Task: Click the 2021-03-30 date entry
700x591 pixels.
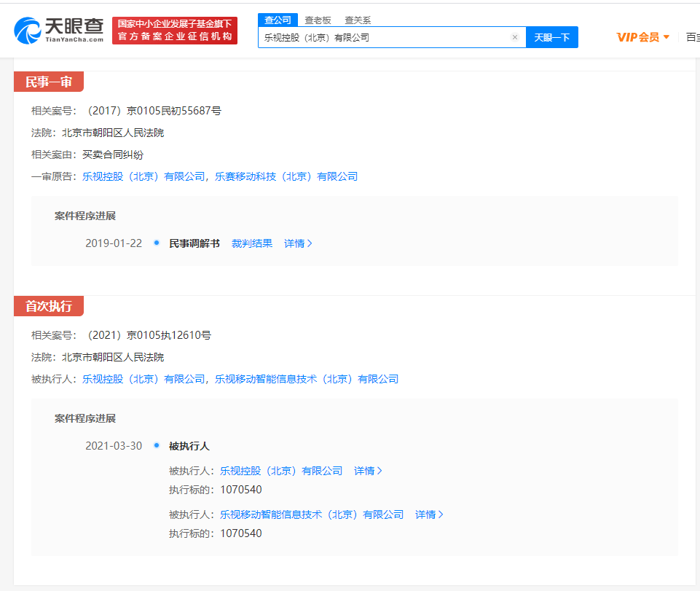Action: tap(114, 446)
